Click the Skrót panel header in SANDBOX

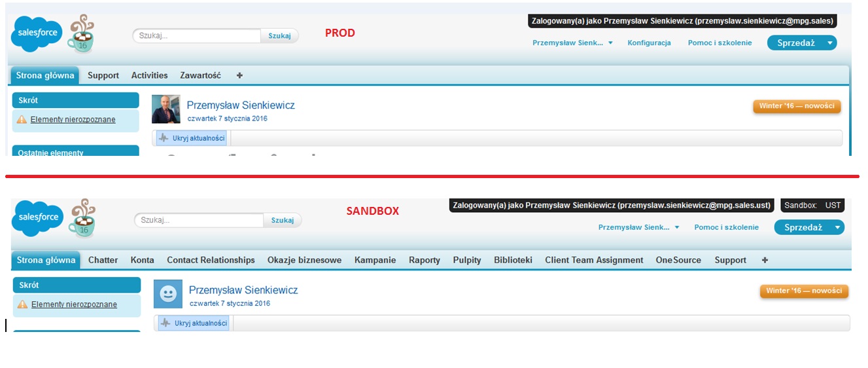pyautogui.click(x=77, y=285)
